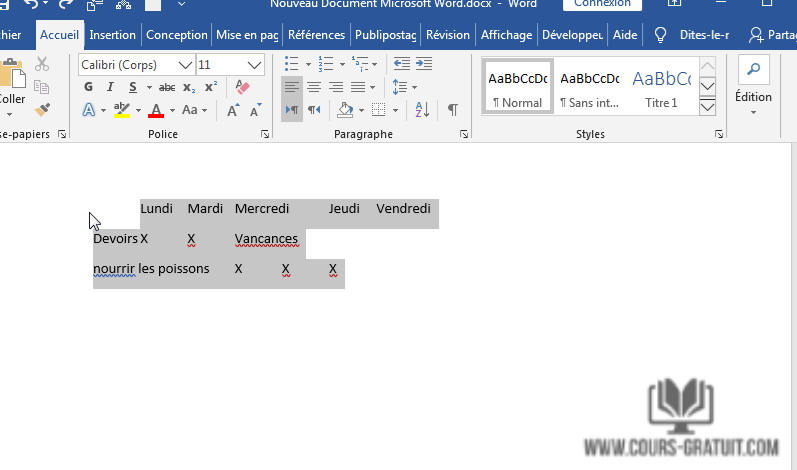The width and height of the screenshot is (797, 470).
Task: Center-align the selected text
Action: tap(314, 87)
